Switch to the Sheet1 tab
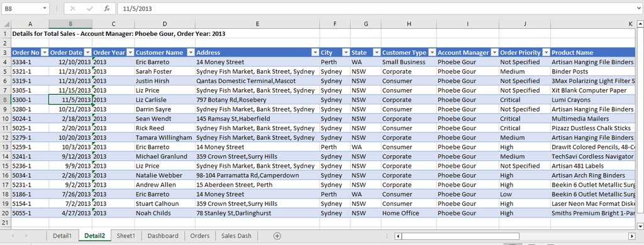 click(126, 236)
